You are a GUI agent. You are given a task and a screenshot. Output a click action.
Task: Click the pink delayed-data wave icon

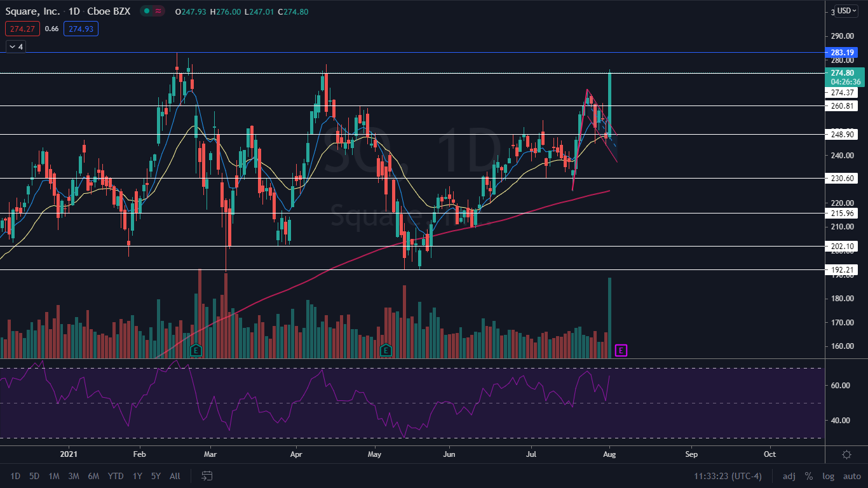[158, 11]
